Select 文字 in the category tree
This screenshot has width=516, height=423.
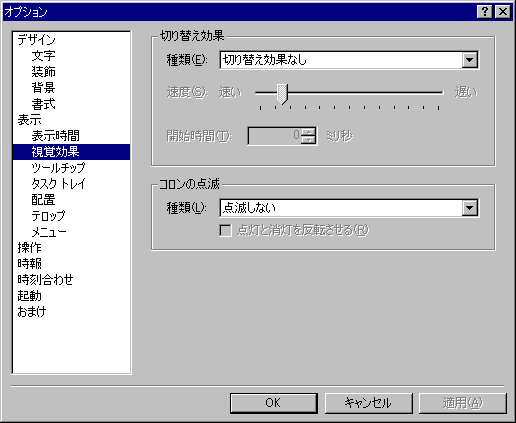pyautogui.click(x=43, y=56)
